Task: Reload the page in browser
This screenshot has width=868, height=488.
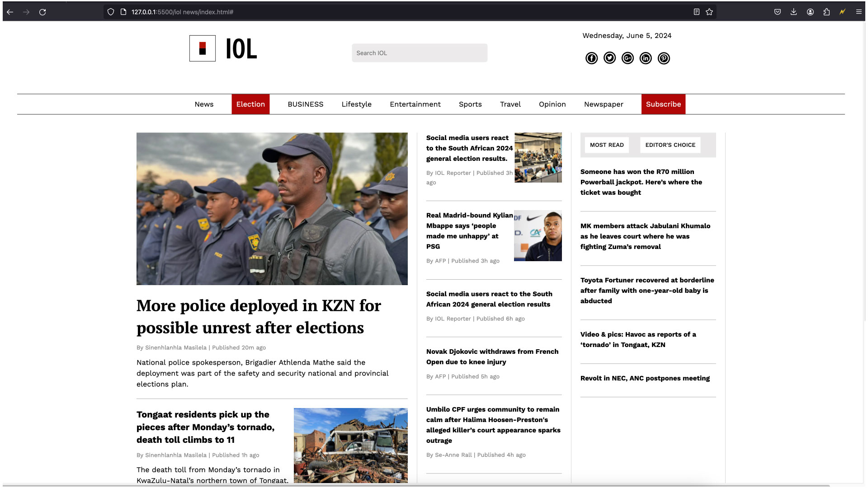Action: [42, 12]
